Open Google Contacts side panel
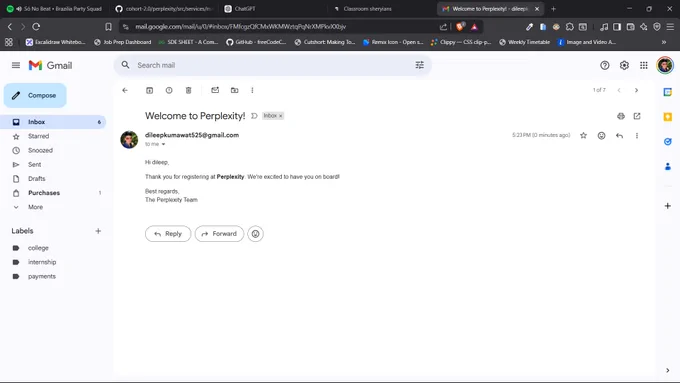 [x=667, y=166]
